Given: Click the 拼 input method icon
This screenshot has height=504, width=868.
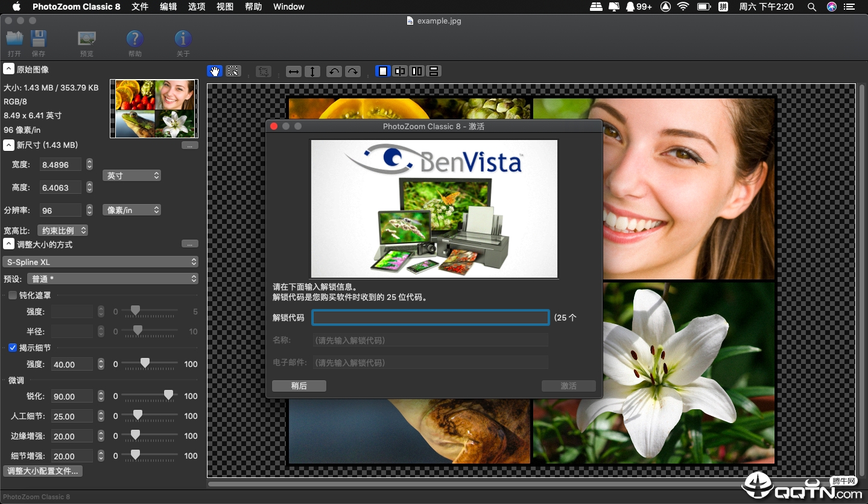Looking at the screenshot, I should point(723,7).
